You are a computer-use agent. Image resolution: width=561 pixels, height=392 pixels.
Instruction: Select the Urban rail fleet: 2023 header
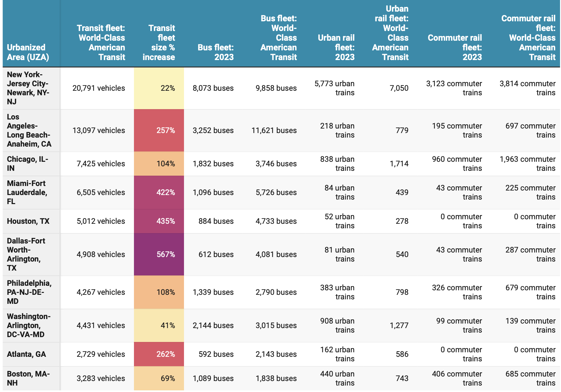336,47
